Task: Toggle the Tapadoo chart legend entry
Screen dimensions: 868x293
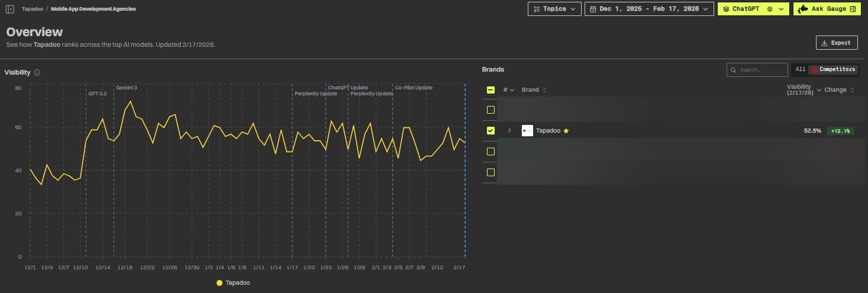Action: click(x=234, y=283)
